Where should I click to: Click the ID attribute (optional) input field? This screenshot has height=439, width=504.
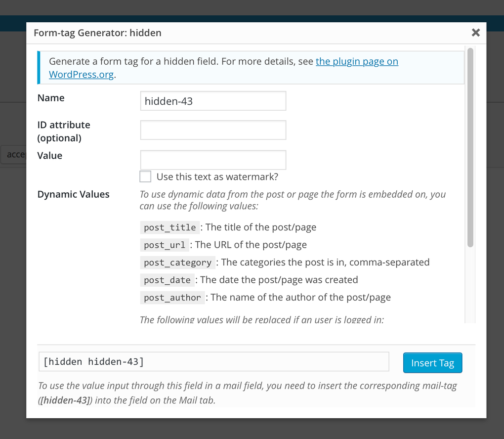213,130
